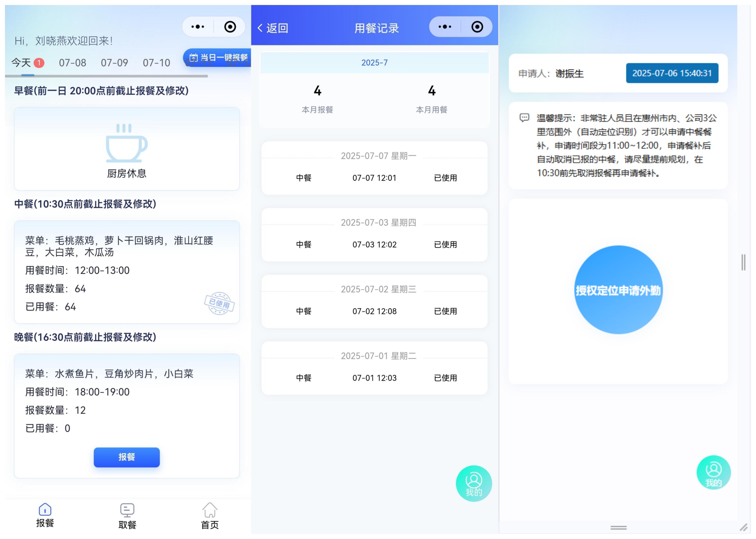Open more options dots in 用餐记录 header

[x=445, y=27]
